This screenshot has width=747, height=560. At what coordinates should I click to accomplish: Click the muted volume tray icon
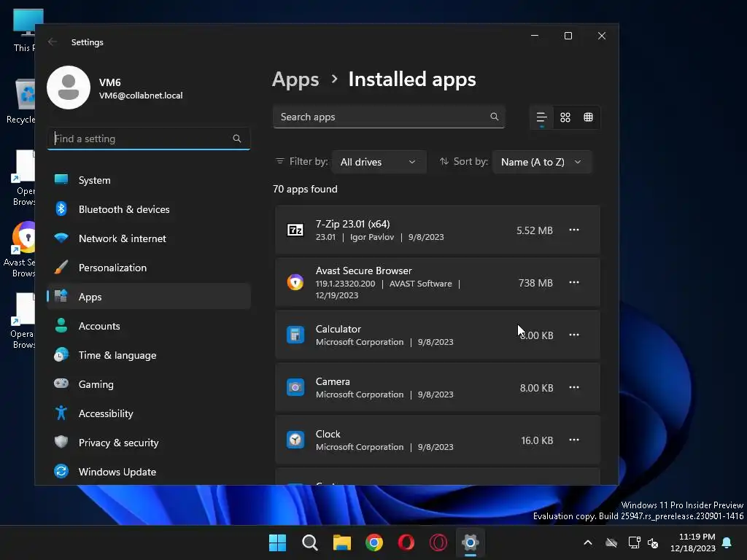(x=653, y=542)
